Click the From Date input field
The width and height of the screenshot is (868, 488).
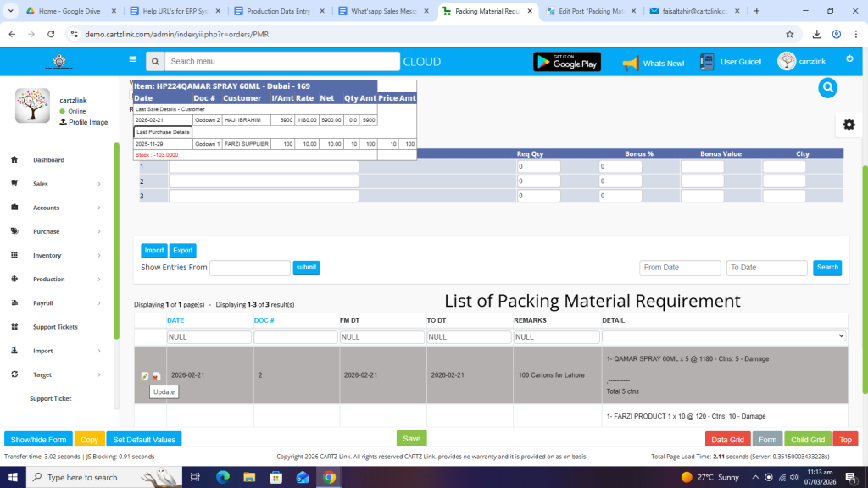tap(680, 268)
